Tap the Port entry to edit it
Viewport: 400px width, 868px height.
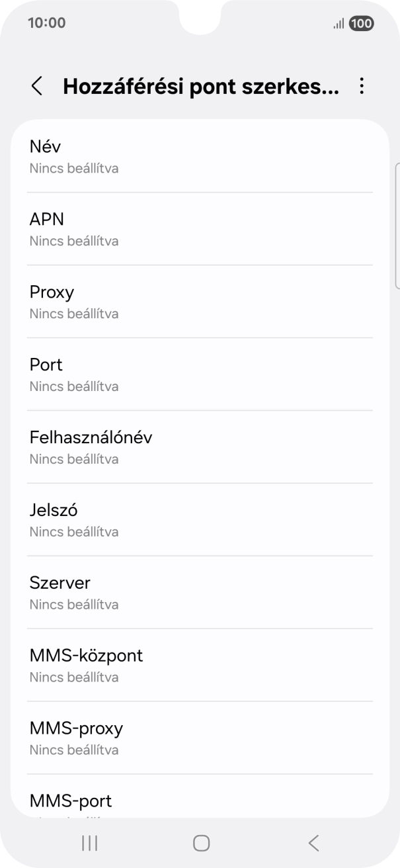[200, 374]
